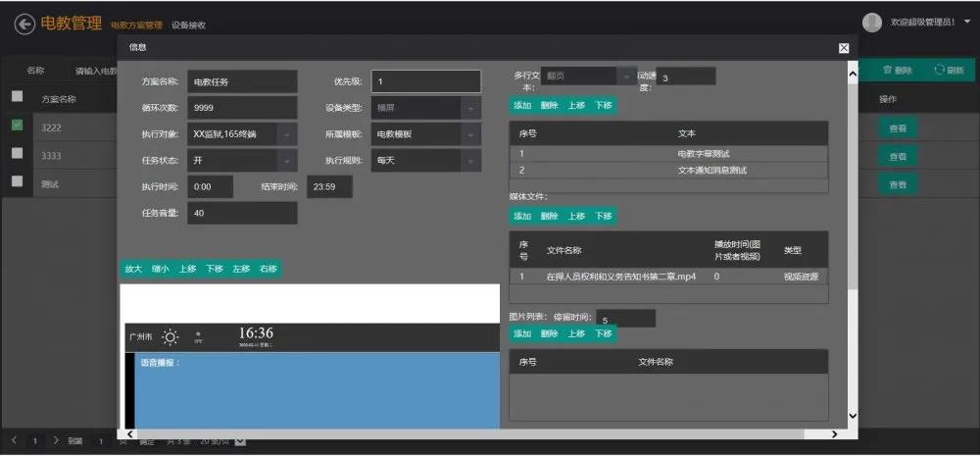The width and height of the screenshot is (980, 456).
Task: Click the 刷新 refresh icon button
Action: [941, 71]
